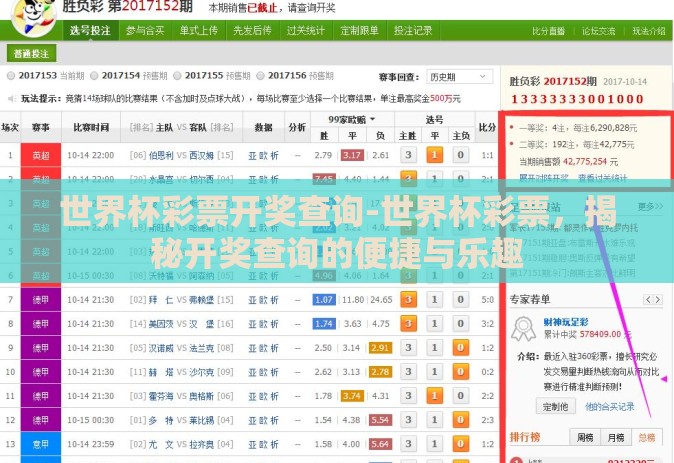Open 析 analysis for 伯恩利 VS 西汉姆
674x463 pixels.
click(x=274, y=156)
